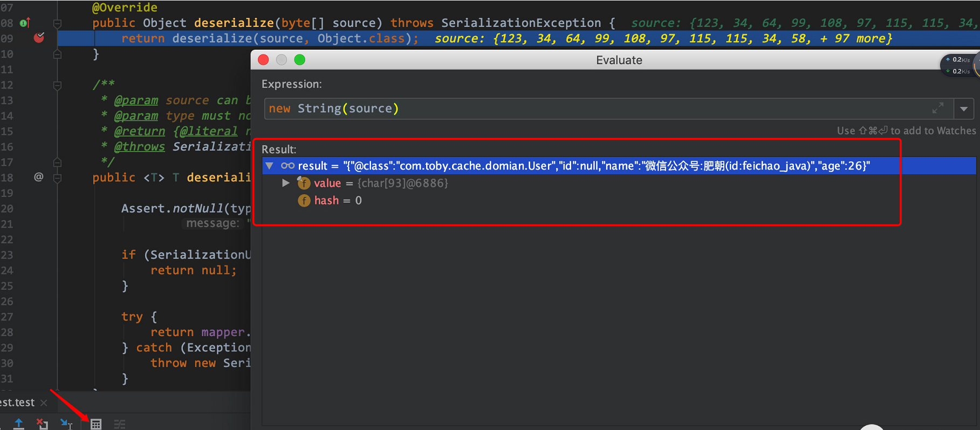Viewport: 980px width, 430px height.
Task: Click "return null;" statement on line 24
Action: click(x=193, y=270)
